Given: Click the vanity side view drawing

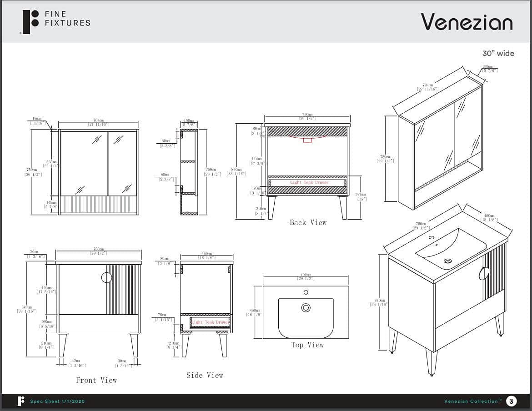Looking at the screenshot, I should [x=206, y=309].
